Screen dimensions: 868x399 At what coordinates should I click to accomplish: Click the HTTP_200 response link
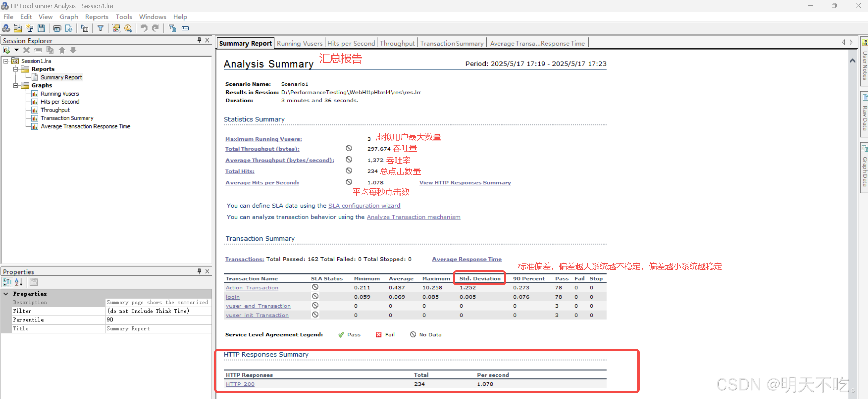pyautogui.click(x=240, y=384)
